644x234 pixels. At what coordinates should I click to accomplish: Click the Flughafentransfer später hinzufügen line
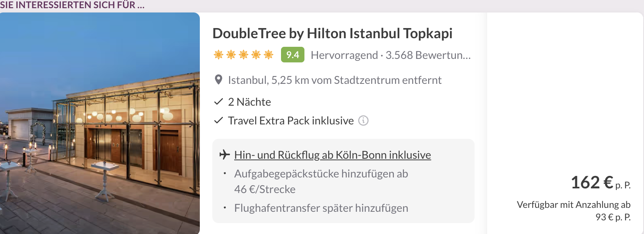(x=321, y=208)
